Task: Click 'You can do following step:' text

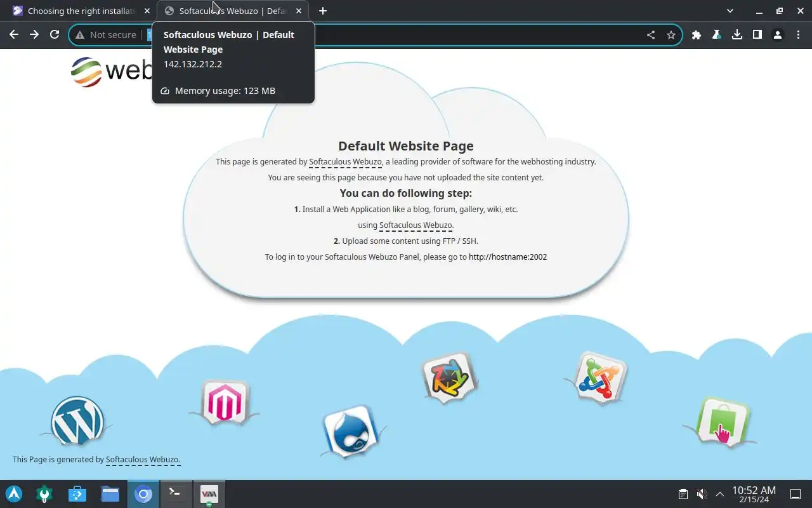Action: pyautogui.click(x=406, y=193)
